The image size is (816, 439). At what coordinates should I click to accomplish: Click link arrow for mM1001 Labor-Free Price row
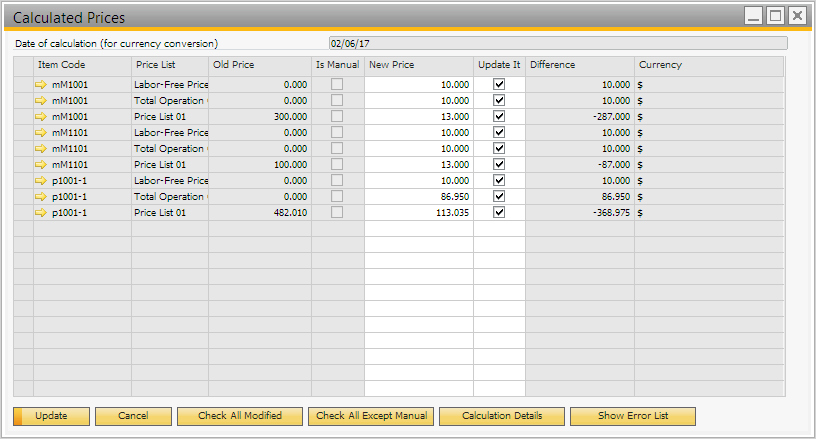point(41,85)
